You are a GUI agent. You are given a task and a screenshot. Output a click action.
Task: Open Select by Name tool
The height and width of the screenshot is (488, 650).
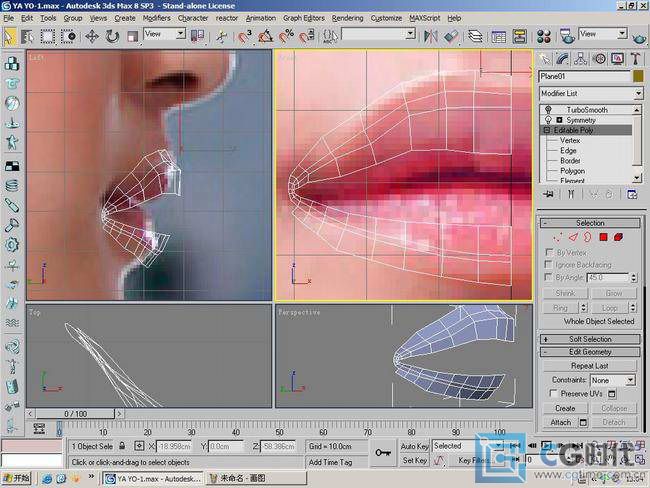[x=28, y=36]
